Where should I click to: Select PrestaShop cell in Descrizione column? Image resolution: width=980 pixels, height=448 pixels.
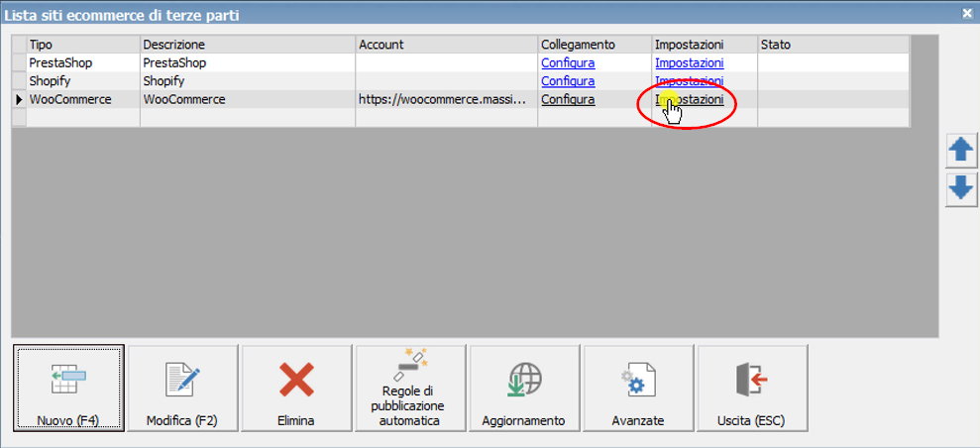[x=248, y=62]
